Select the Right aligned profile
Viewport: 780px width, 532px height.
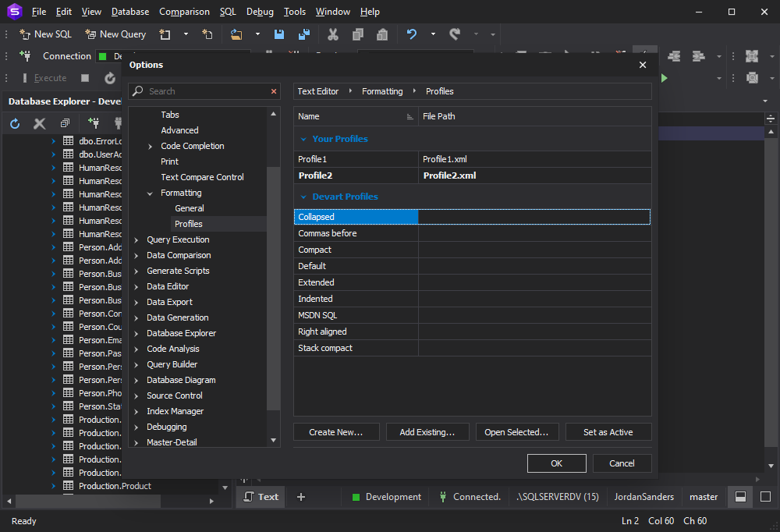tap(472, 332)
